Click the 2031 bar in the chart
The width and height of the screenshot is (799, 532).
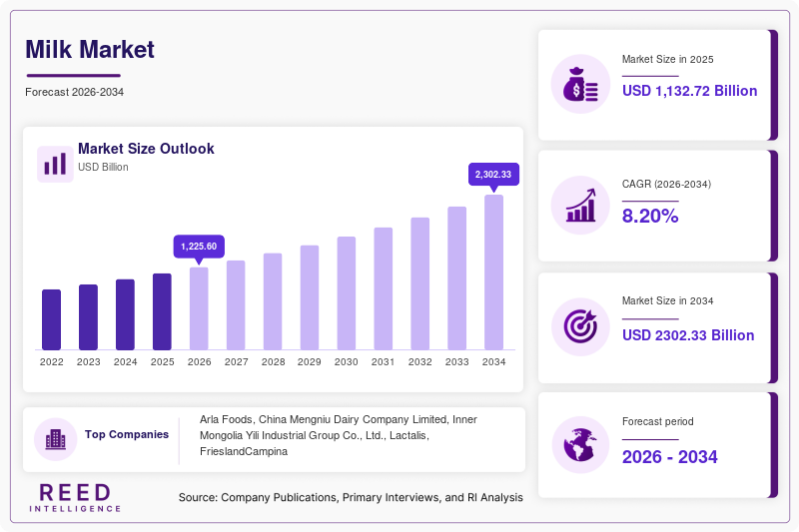tap(384, 288)
